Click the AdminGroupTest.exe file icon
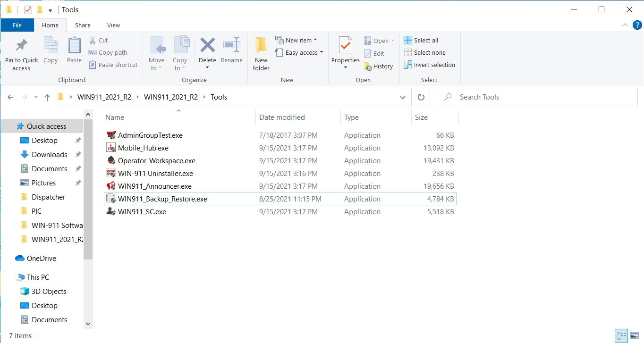This screenshot has width=644, height=343. 111,135
